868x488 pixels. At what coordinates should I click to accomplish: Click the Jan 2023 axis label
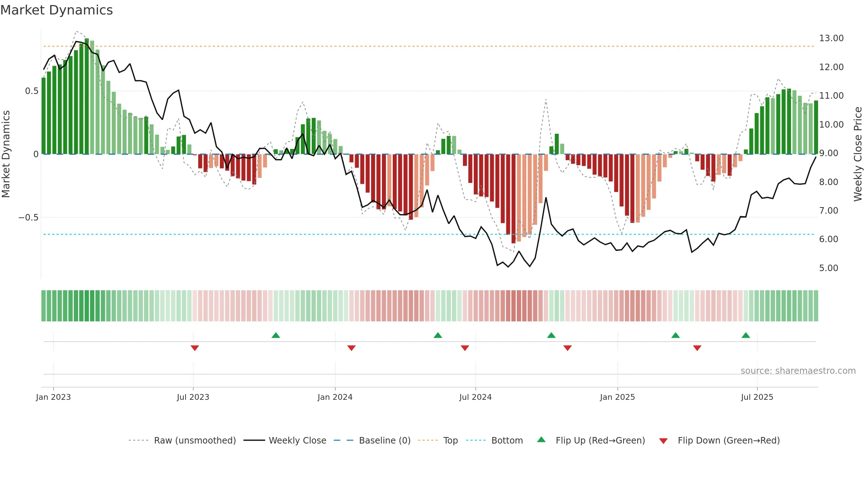(x=54, y=397)
